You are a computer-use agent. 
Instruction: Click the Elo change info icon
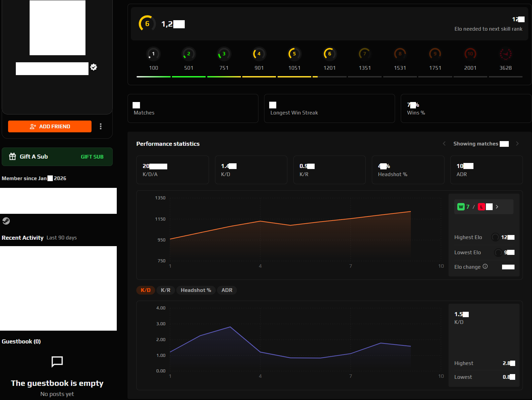click(485, 266)
